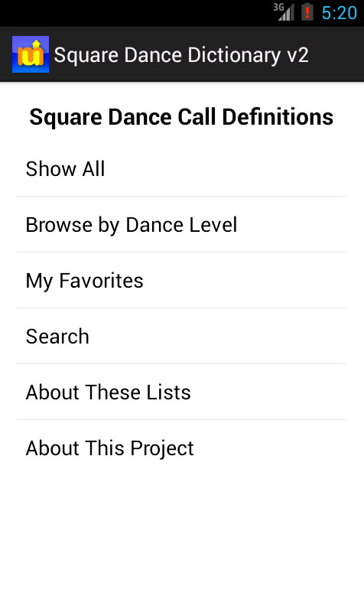Screen dimensions: 364x609
Task: Tap the Square Dance Dictionary v2 title
Action: [x=181, y=55]
